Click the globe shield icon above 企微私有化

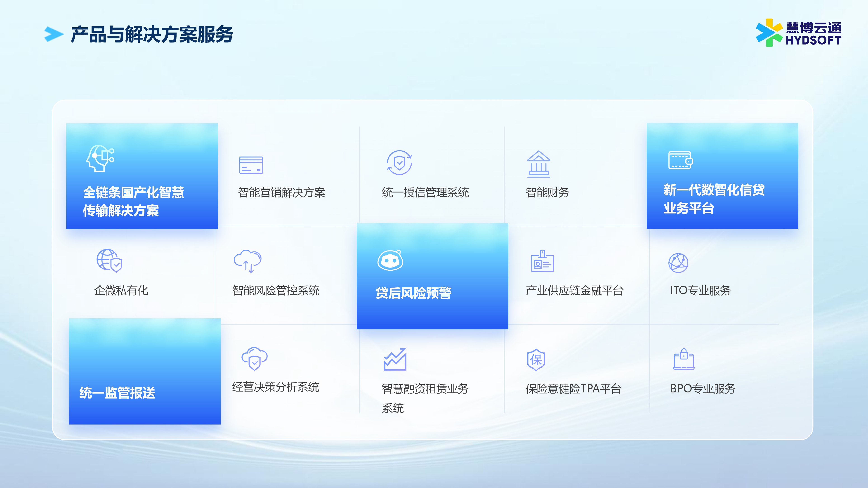pos(109,260)
